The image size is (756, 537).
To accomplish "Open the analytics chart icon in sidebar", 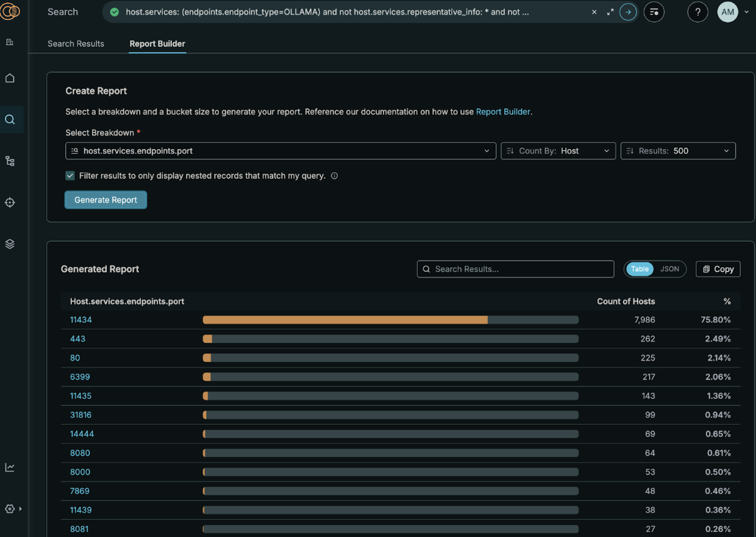I will pos(9,467).
